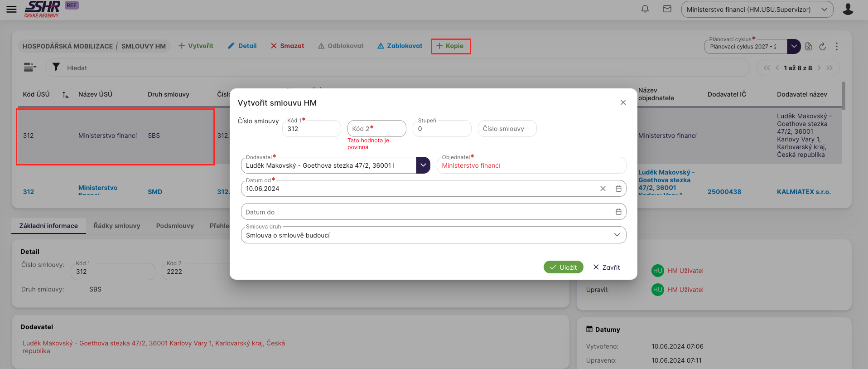Screen dimensions: 868x369
Task: Clear the Datum od date value
Action: tap(603, 189)
